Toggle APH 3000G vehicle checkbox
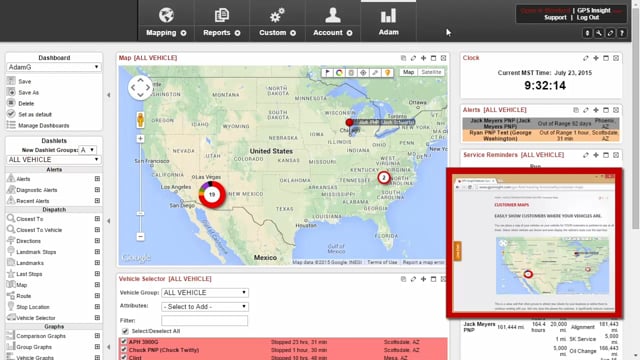 click(x=124, y=342)
